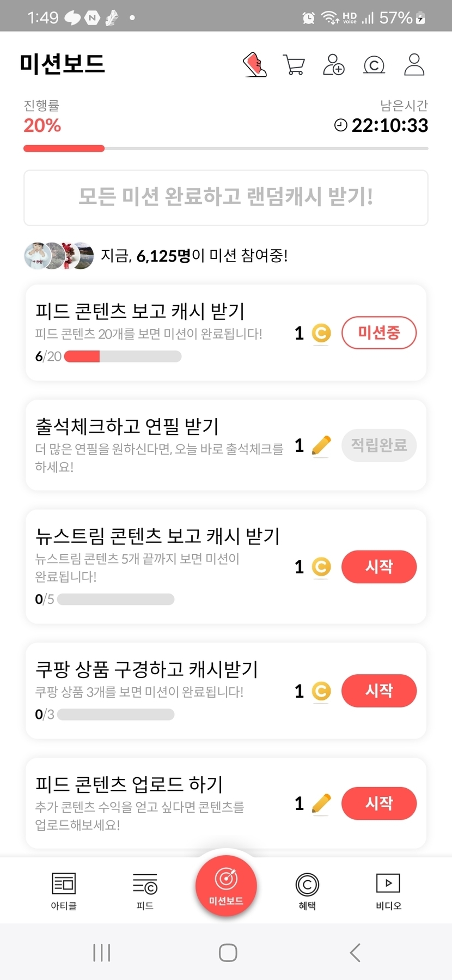Start the 뉴스트림 콘텐츠 mission

379,566
